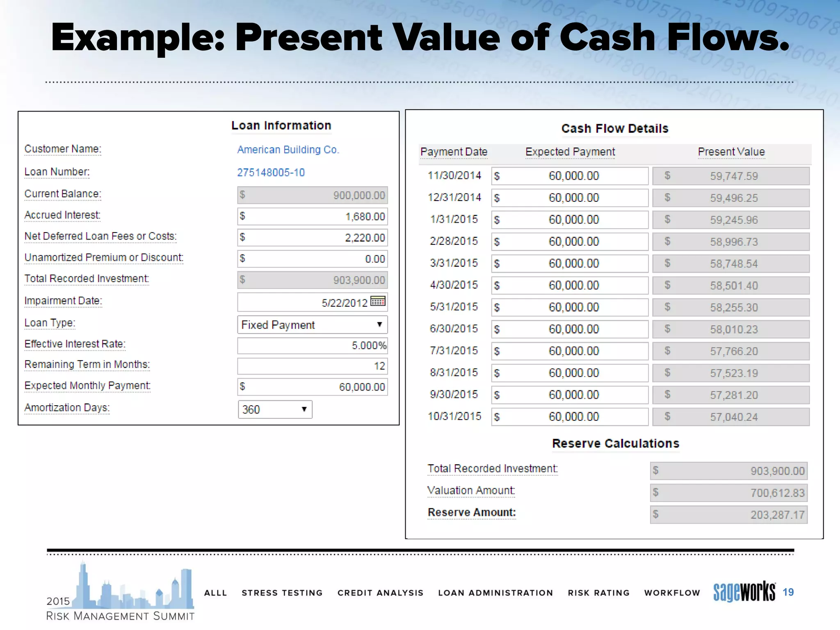Open the Amortization Days 360 dropdown

[x=275, y=409]
